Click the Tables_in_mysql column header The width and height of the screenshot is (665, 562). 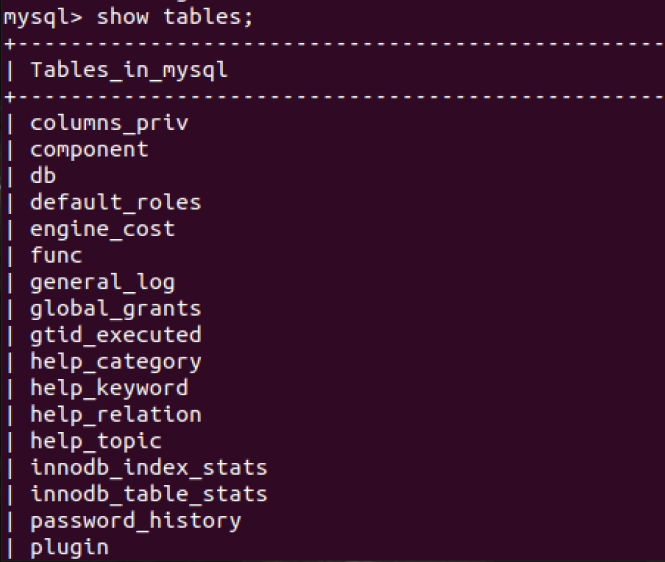pyautogui.click(x=129, y=70)
